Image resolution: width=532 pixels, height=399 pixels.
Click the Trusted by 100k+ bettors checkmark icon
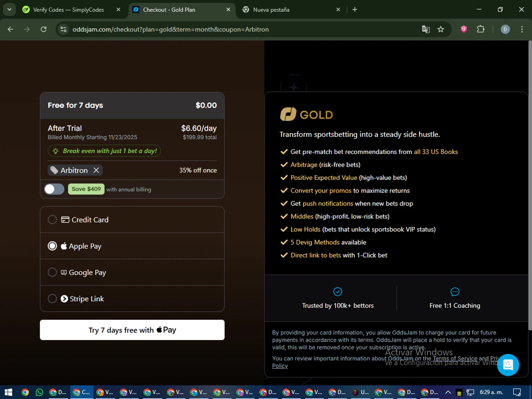[338, 292]
